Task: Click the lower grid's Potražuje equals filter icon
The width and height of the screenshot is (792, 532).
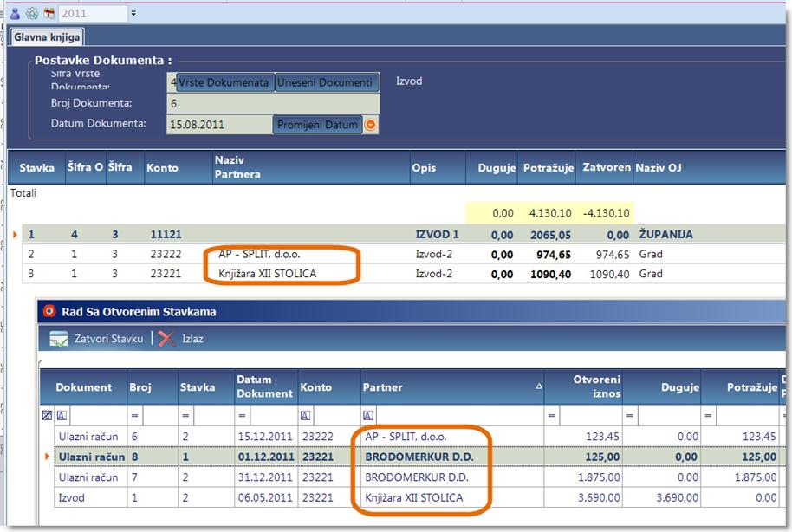Action: tap(708, 415)
